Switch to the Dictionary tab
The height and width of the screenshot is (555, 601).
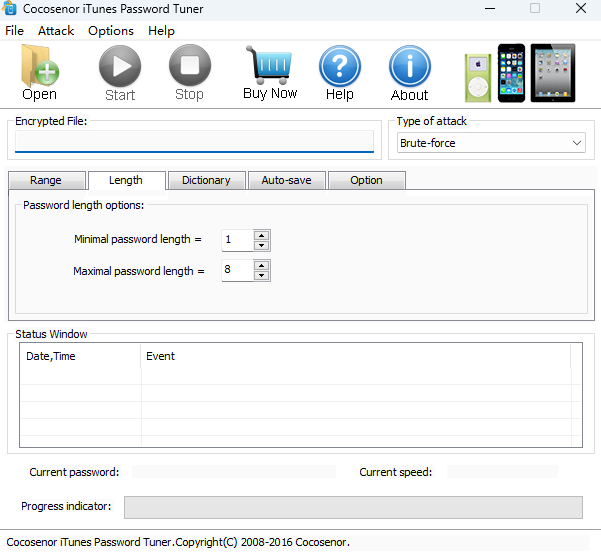tap(206, 180)
